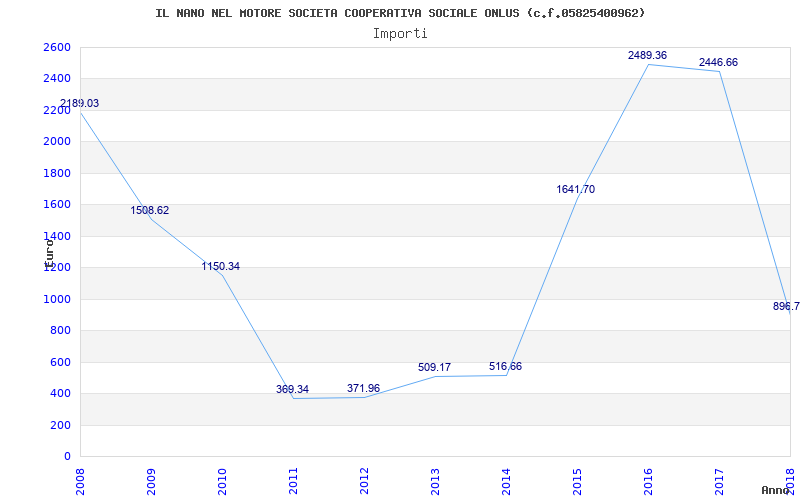Click the 2446.66 data label
Screen dimensions: 800x500
(x=718, y=62)
